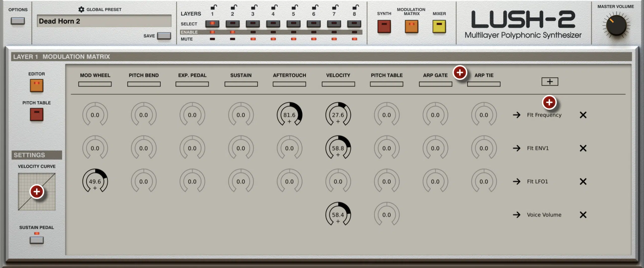Viewport: 644px width, 268px height.
Task: Change the Flt ENV1 destination
Action: 538,148
